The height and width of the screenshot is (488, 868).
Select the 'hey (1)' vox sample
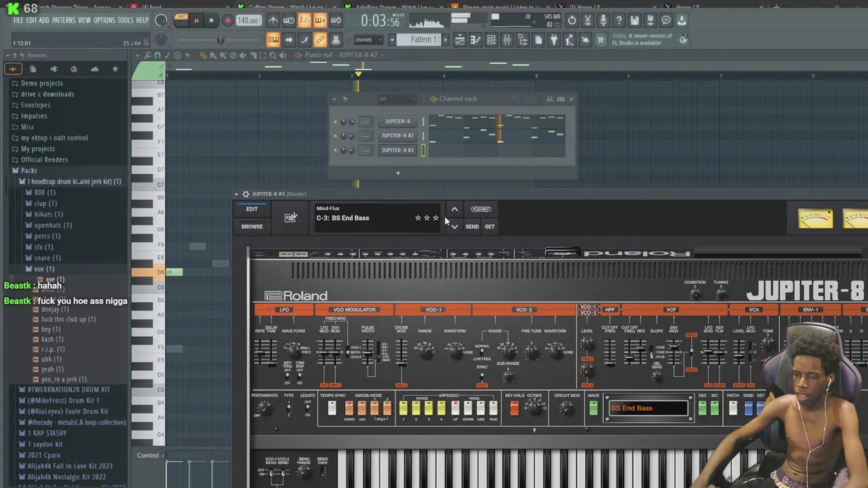pos(51,329)
